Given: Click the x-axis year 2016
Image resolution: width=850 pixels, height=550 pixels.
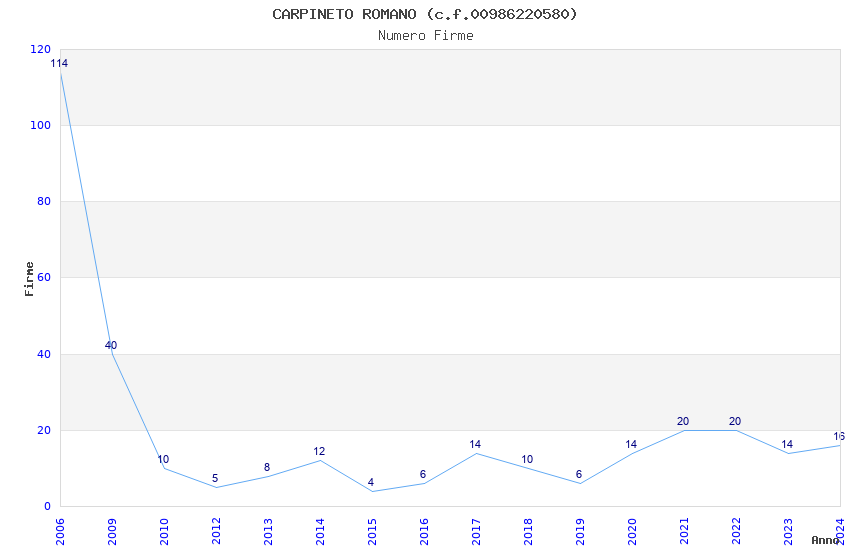Looking at the screenshot, I should click(x=424, y=532).
